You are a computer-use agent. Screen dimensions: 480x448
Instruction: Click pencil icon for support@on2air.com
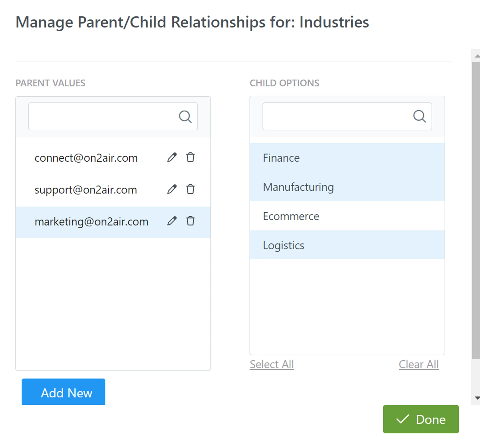pos(172,189)
